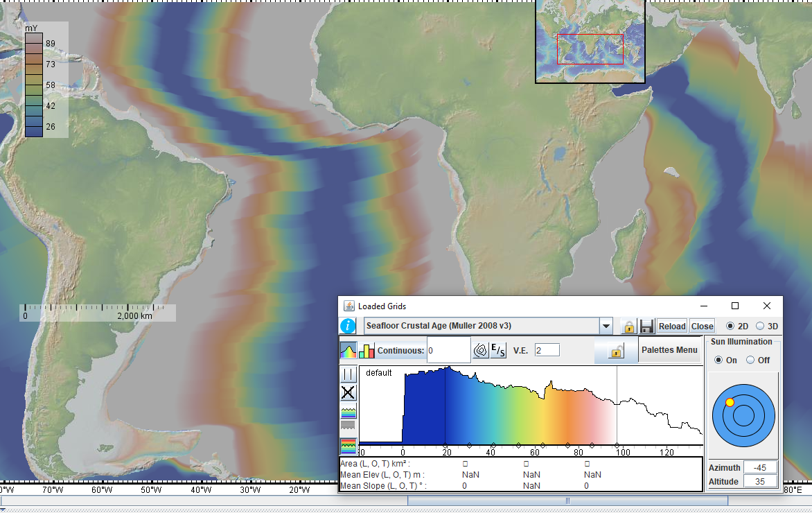The image size is (812, 513).
Task: Open the Seafloor Crustal Age grid dropdown
Action: click(x=606, y=326)
